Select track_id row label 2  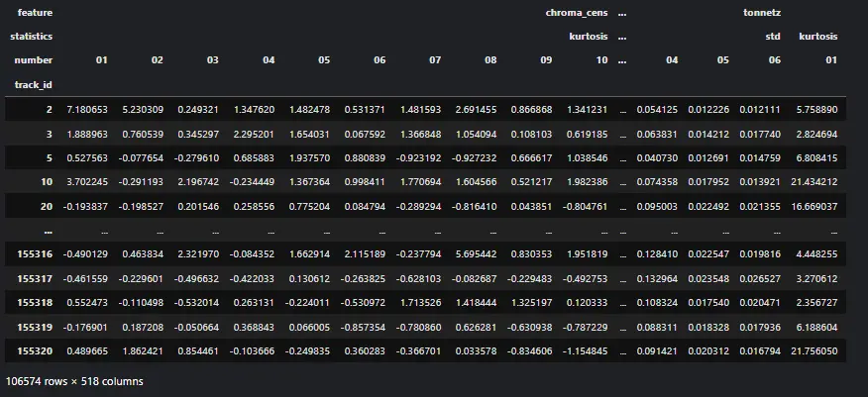[x=50, y=110]
